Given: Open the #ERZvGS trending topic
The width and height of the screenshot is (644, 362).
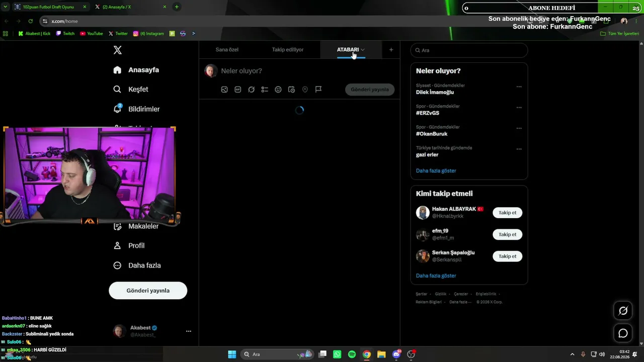Looking at the screenshot, I should click(428, 113).
